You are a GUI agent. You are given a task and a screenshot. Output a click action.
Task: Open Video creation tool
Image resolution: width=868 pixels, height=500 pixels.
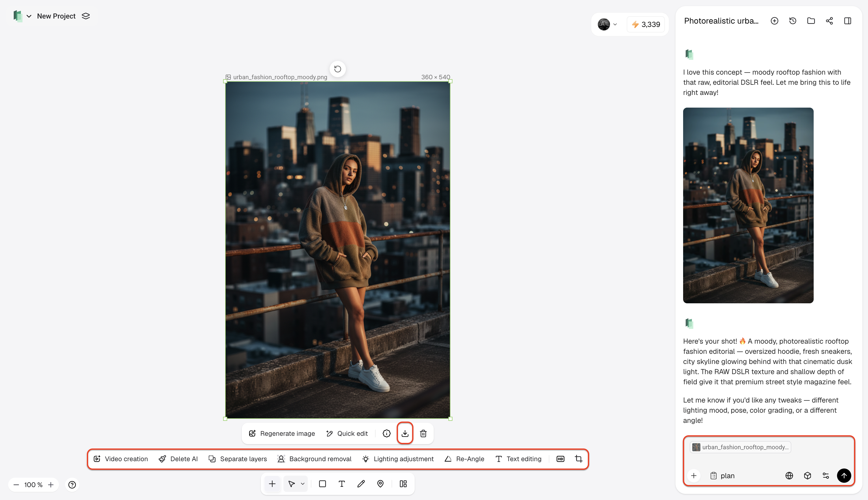[x=121, y=459]
